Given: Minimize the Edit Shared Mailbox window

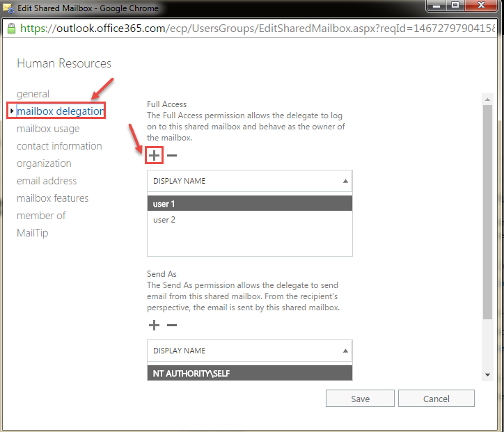Looking at the screenshot, I should pos(436,6).
